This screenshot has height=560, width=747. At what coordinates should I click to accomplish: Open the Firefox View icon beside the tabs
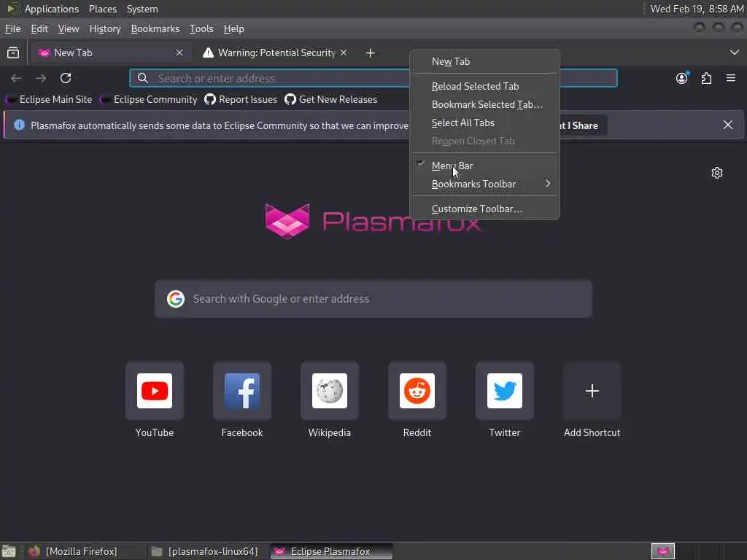point(13,52)
